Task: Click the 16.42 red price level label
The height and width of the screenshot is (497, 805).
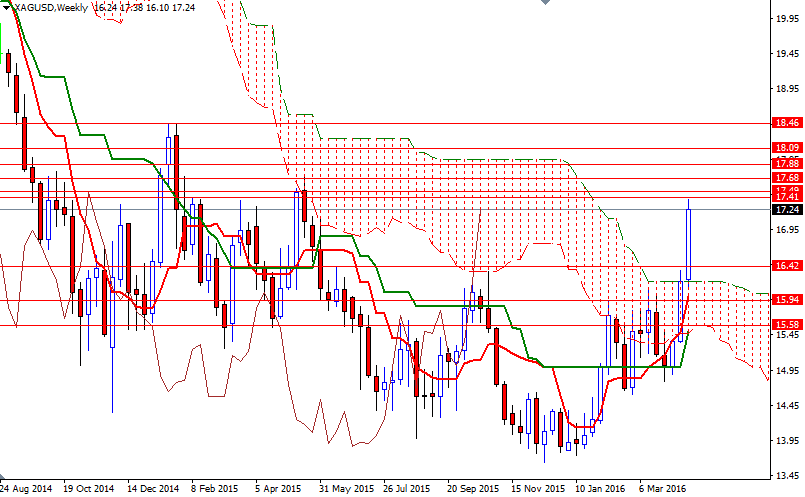Action: [787, 265]
